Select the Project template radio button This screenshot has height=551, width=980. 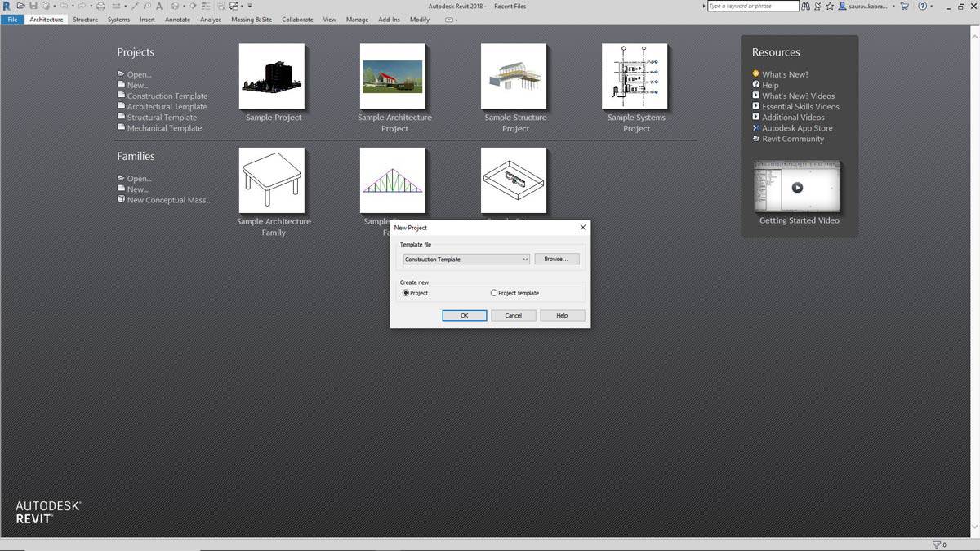click(x=494, y=293)
